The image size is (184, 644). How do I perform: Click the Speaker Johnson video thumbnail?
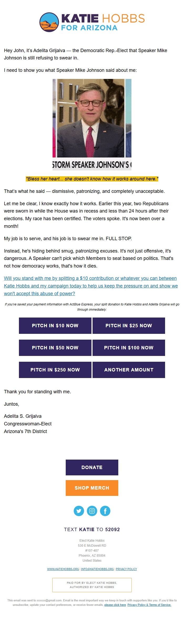pyautogui.click(x=92, y=124)
